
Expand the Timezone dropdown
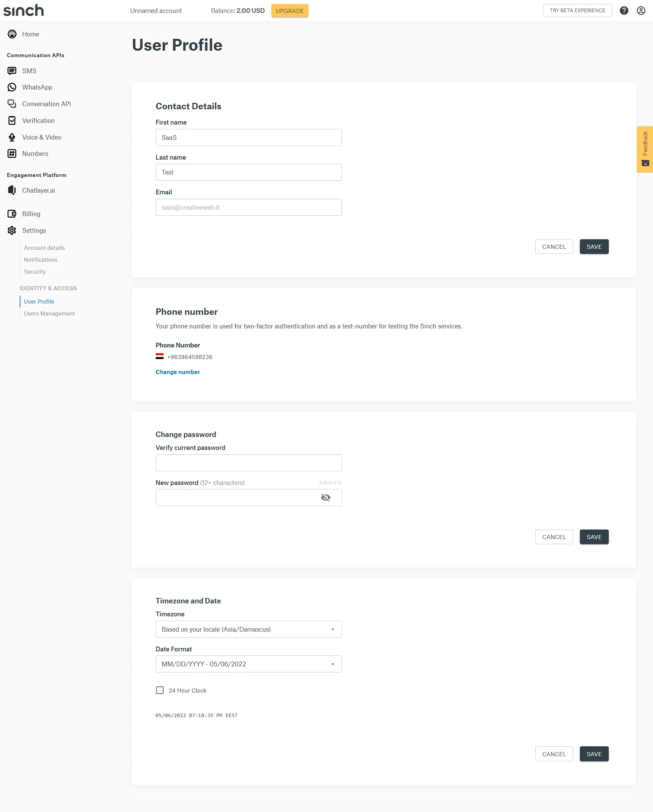click(248, 629)
